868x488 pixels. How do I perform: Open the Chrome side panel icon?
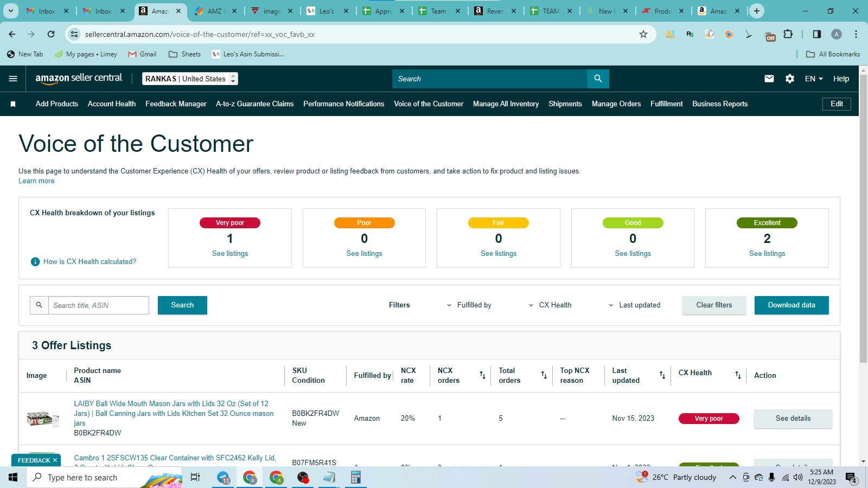(816, 34)
